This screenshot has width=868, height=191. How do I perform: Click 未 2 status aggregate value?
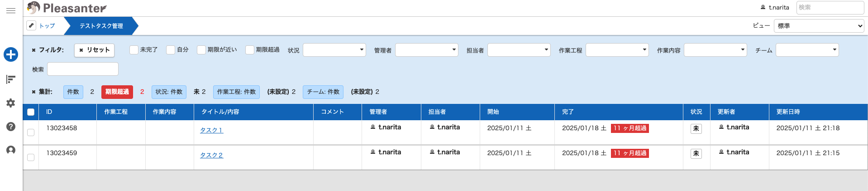[200, 92]
